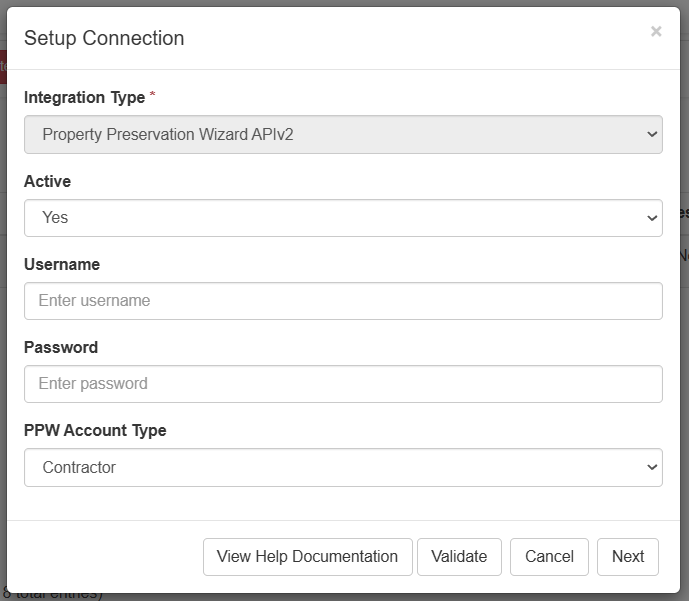Open the PPW Account Type dropdown
The height and width of the screenshot is (601, 689).
pos(343,467)
